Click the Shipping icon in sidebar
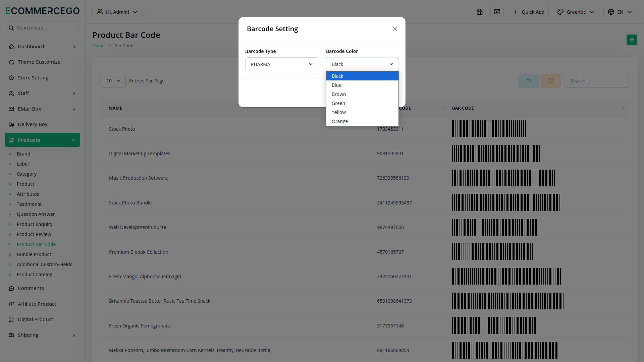 [x=11, y=335]
